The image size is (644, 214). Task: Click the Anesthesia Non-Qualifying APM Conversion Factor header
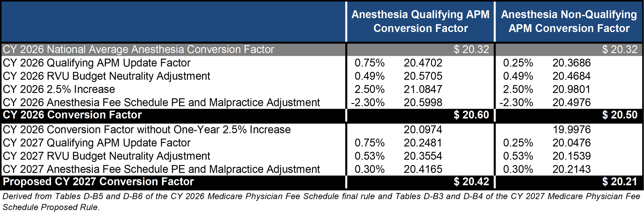click(x=569, y=21)
